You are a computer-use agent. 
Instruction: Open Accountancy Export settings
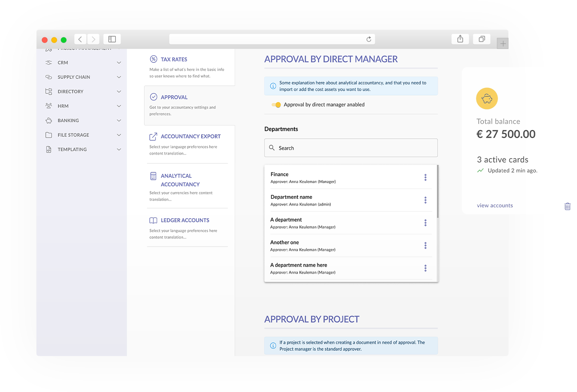tap(190, 136)
